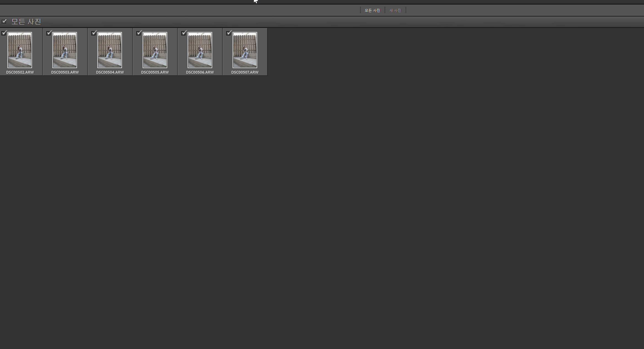The width and height of the screenshot is (644, 349).
Task: Click the DSC00502.ARW filename label
Action: pyautogui.click(x=20, y=72)
